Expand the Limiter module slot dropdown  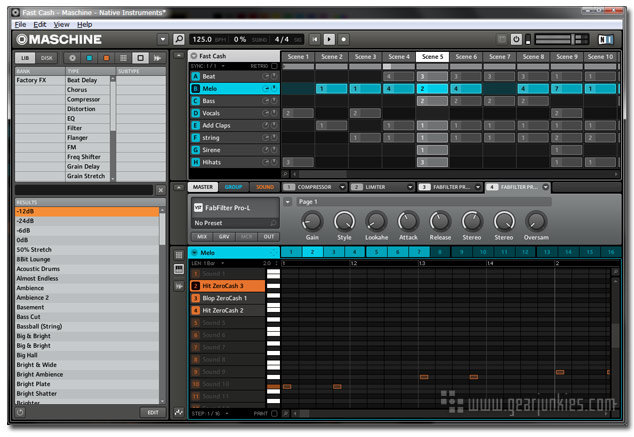(x=410, y=187)
